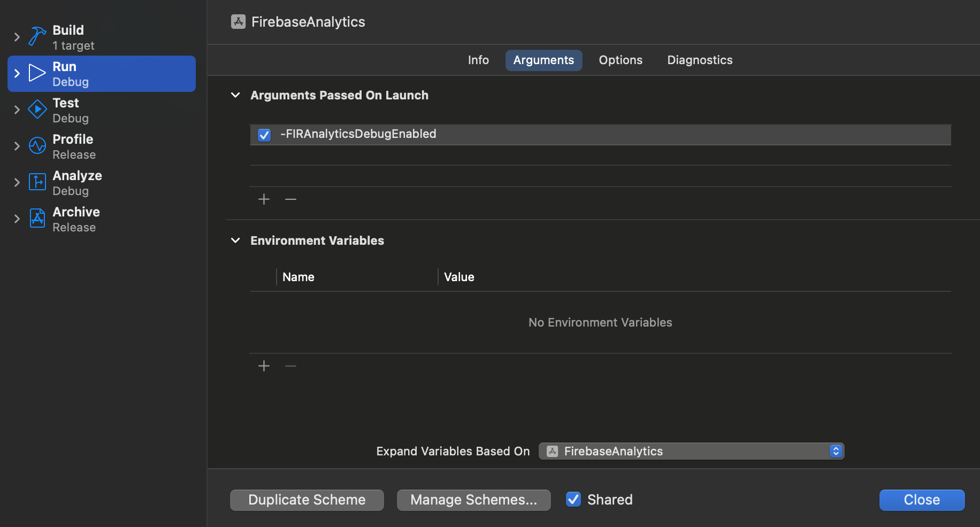The image size is (980, 527).
Task: Open the Expand Variables Based On dropdown
Action: [835, 451]
